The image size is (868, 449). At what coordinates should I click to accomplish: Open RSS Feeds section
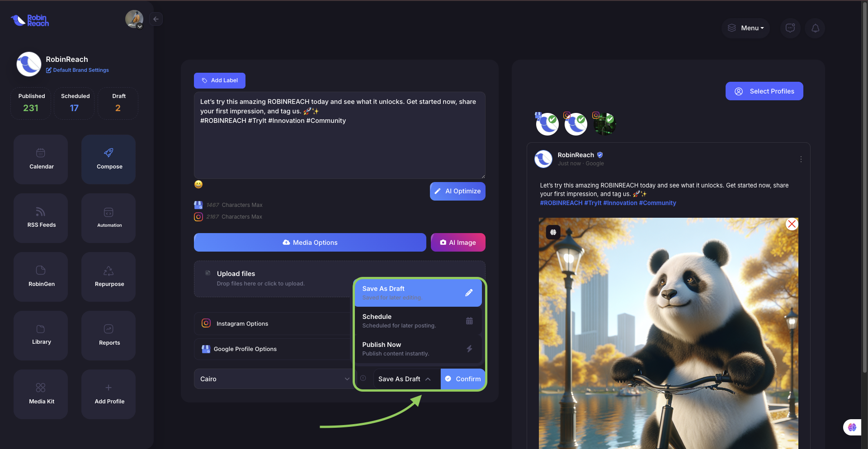41,218
